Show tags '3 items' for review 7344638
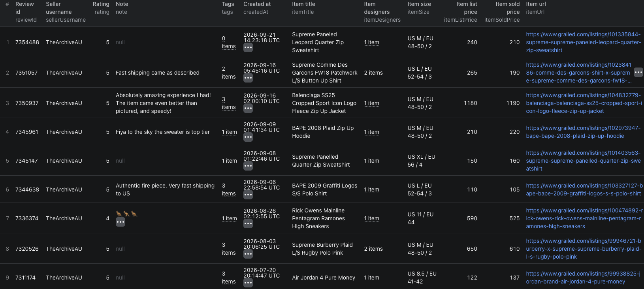 pos(229,190)
